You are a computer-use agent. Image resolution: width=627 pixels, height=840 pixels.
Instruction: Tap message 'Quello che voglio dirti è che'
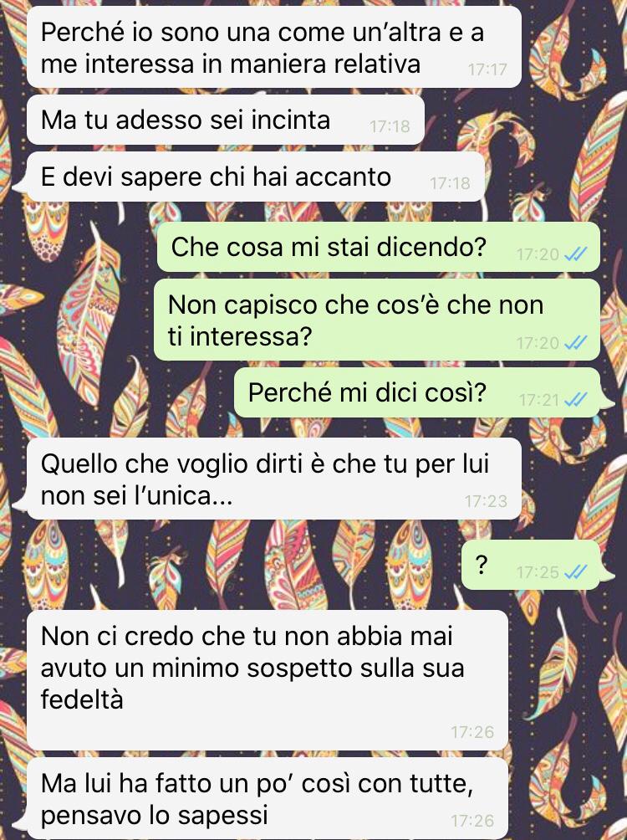click(273, 479)
